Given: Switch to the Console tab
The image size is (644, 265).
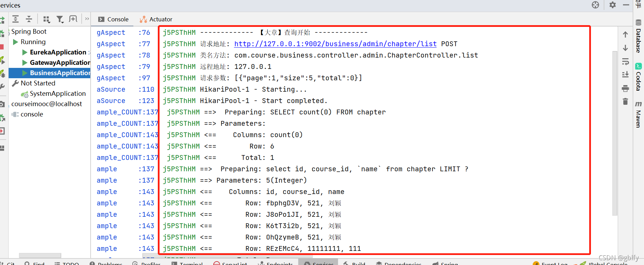Looking at the screenshot, I should (113, 19).
